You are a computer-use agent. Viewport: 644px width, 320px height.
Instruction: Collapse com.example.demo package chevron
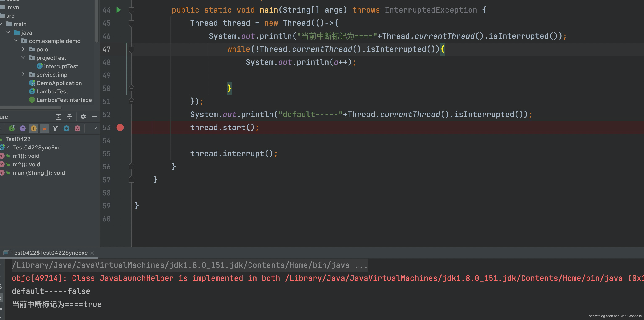click(16, 40)
